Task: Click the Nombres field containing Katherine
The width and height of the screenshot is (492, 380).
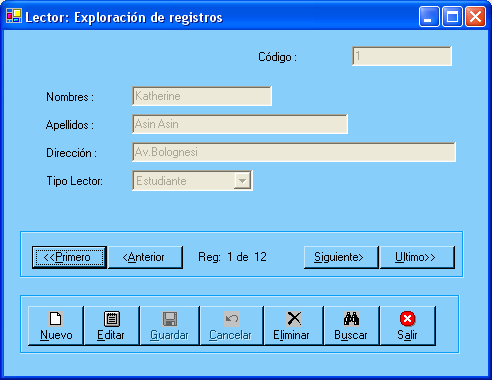Action: pos(202,96)
